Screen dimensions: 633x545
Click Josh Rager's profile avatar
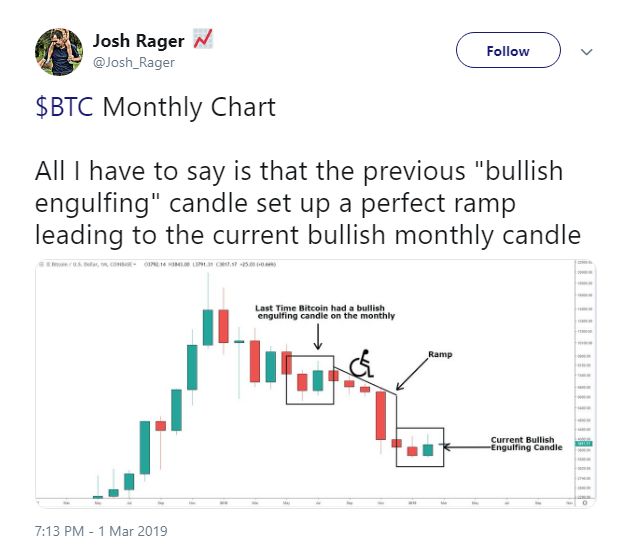click(x=59, y=51)
